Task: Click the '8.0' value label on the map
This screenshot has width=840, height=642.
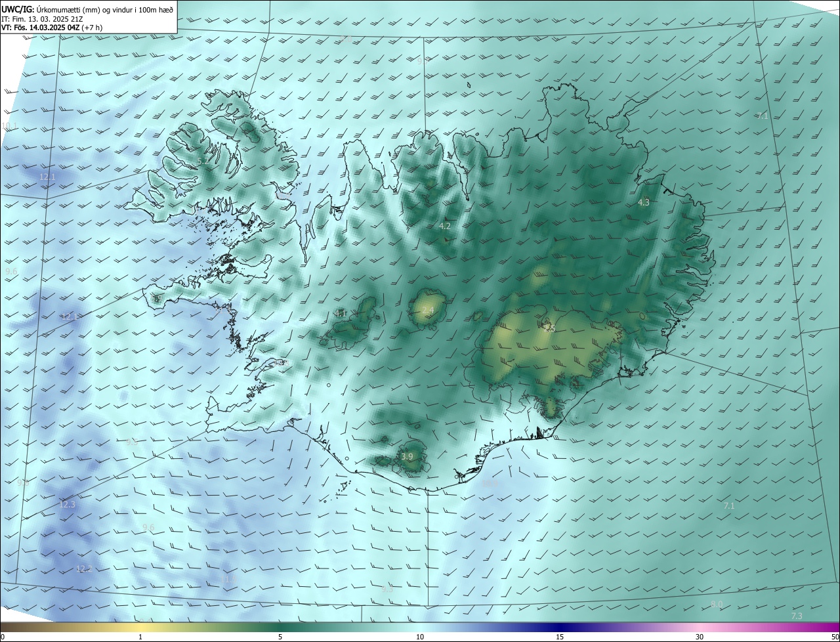Action: click(x=717, y=605)
